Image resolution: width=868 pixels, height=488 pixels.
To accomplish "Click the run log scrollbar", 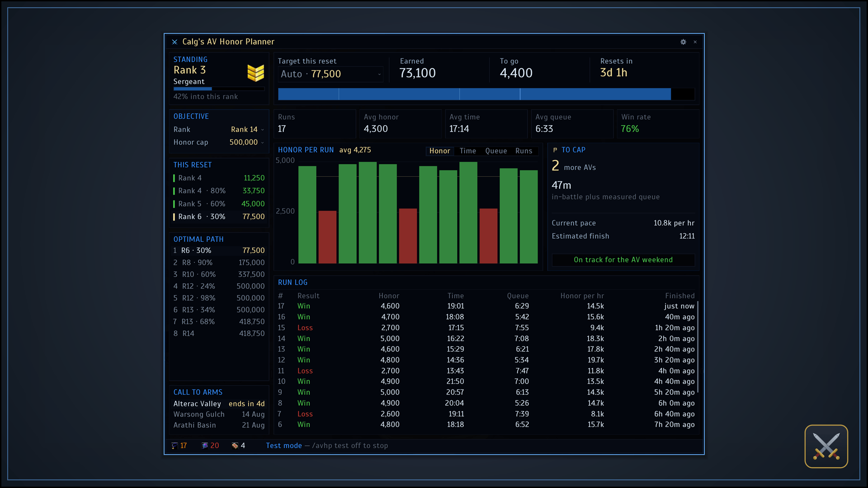I will point(698,347).
